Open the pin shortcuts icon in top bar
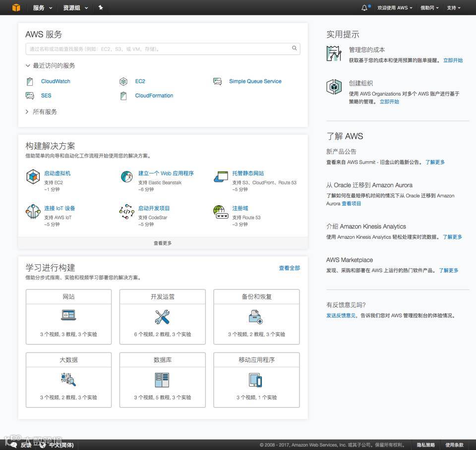 [101, 7]
